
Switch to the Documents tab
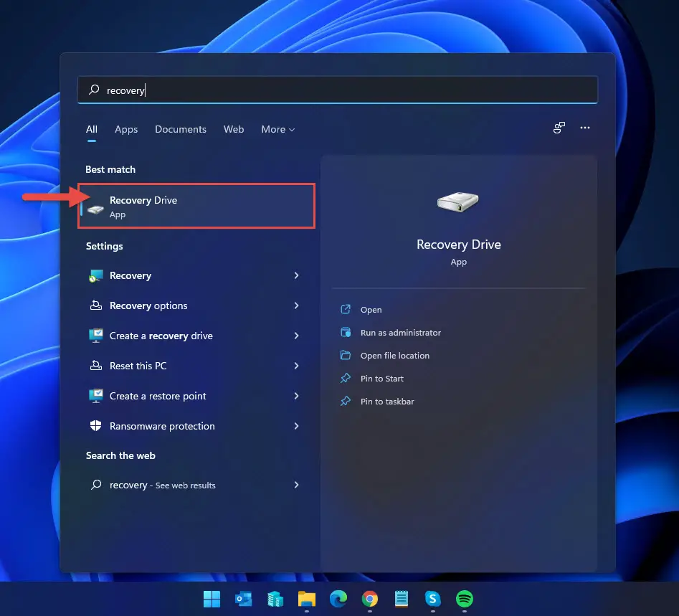point(181,129)
